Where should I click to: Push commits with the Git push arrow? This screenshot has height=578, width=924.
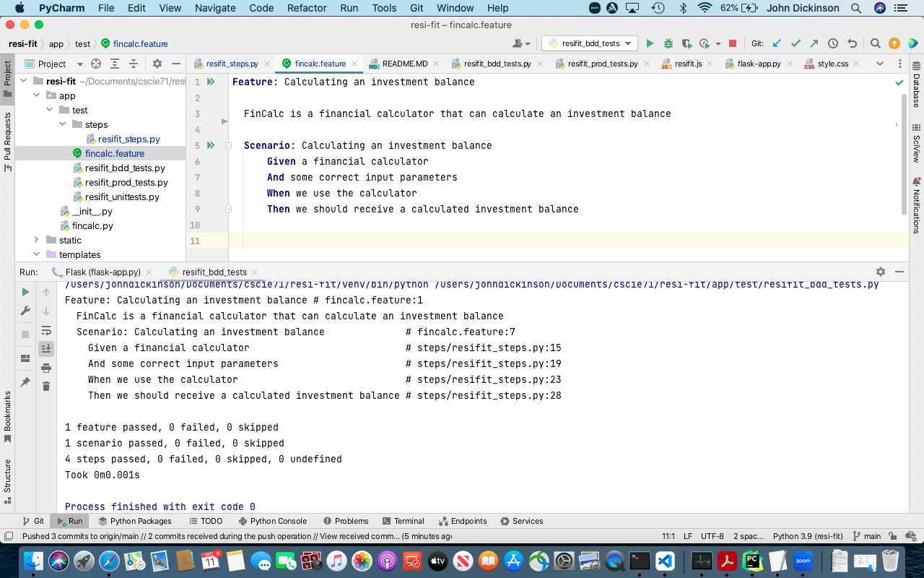(x=813, y=43)
